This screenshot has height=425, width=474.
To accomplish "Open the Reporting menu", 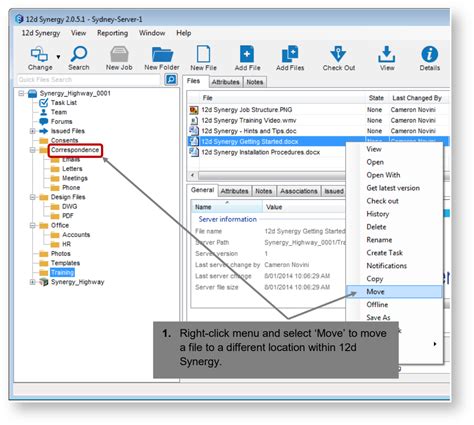I will click(112, 33).
